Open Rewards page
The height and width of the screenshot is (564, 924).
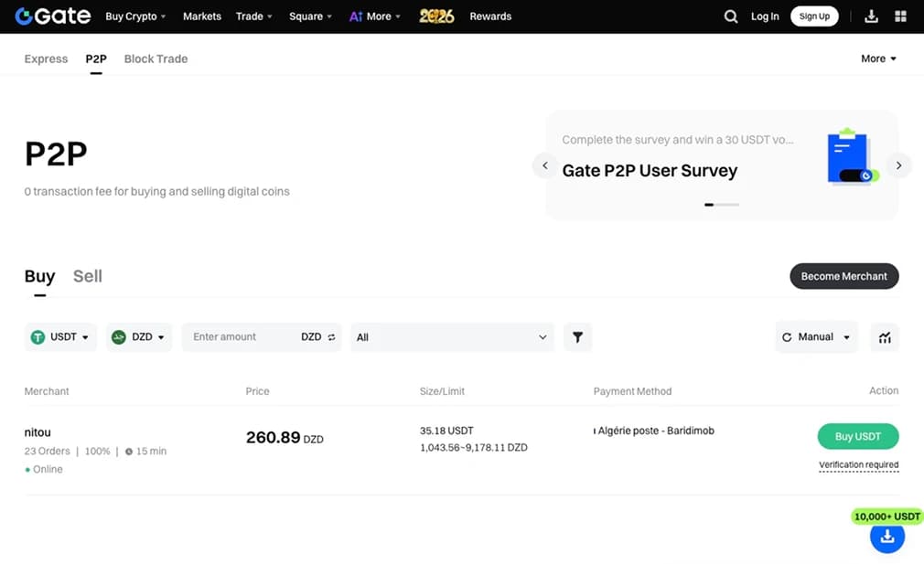[490, 16]
